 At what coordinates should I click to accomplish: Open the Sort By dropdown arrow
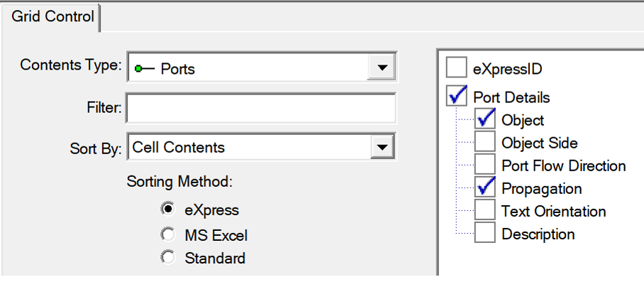point(382,147)
